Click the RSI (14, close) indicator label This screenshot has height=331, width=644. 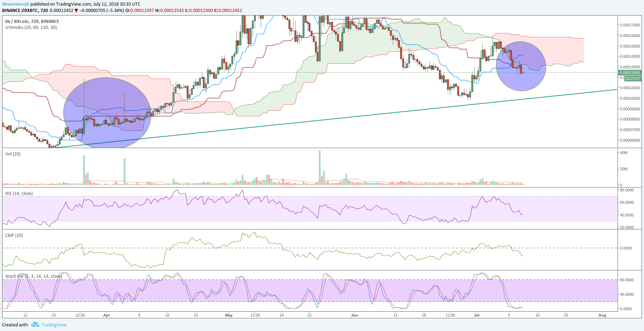19,194
